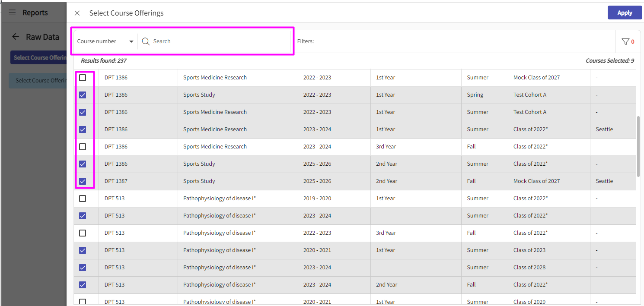
Task: Uncheck the DPT 1387 Sports Study checkbox
Action: coord(83,181)
